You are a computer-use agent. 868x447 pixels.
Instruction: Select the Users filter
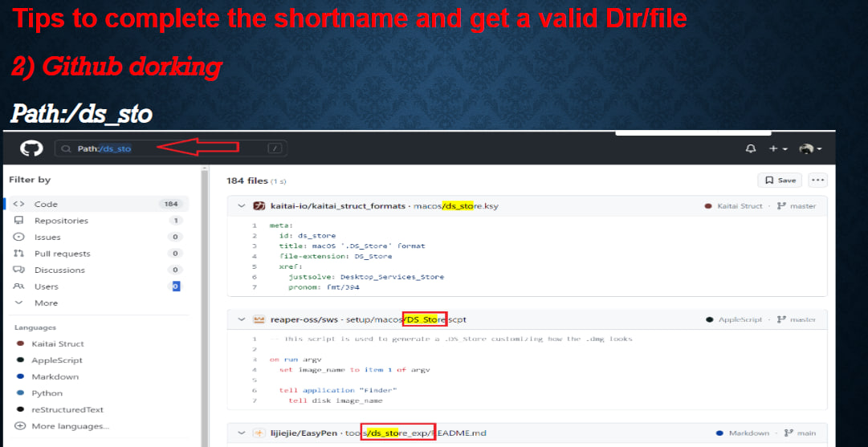pos(97,286)
